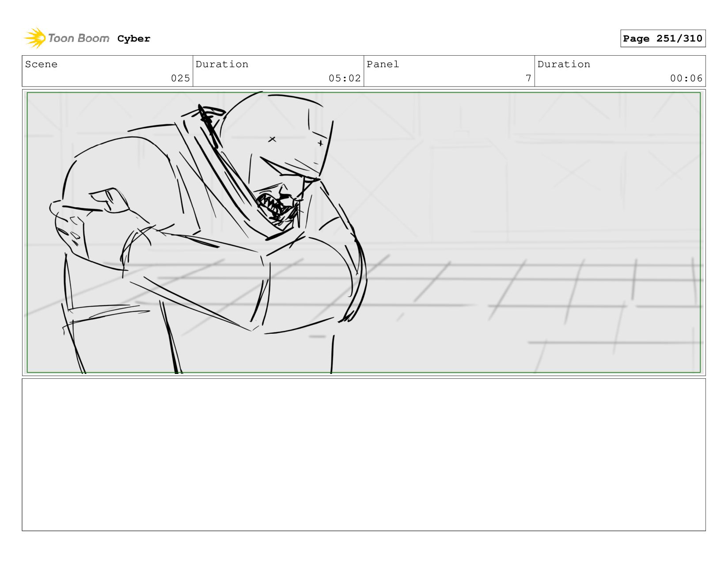Click the empty notes box below the panel

tap(364, 454)
